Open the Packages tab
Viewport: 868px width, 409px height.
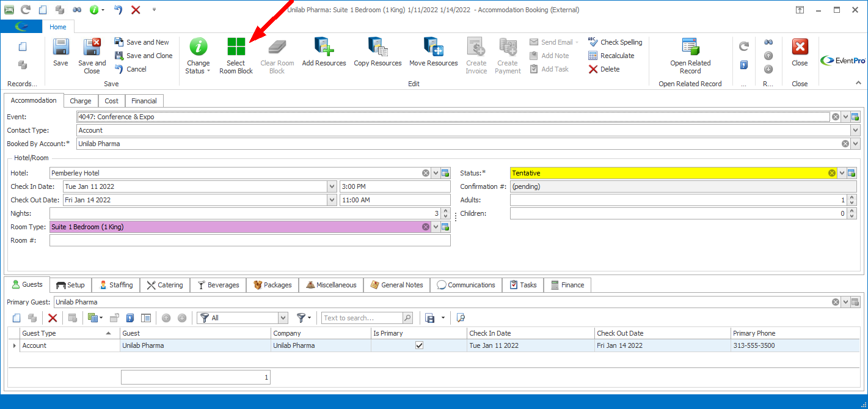(x=272, y=285)
